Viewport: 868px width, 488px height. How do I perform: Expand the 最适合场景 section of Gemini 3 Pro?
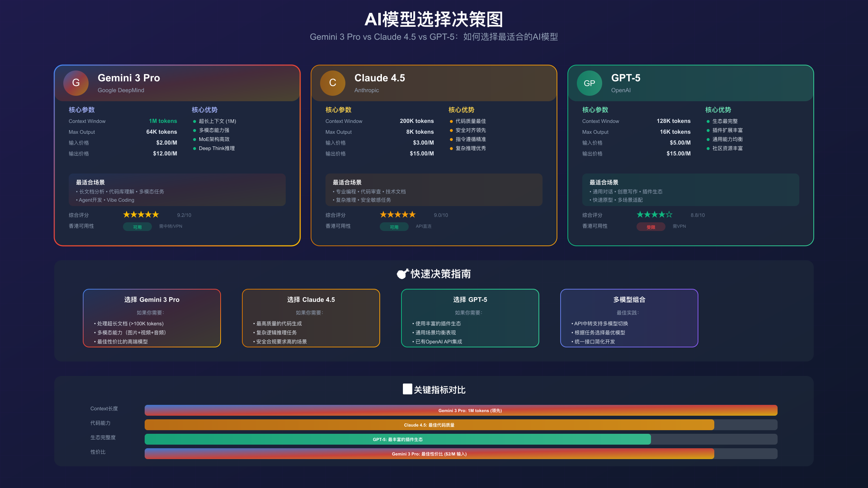click(177, 190)
